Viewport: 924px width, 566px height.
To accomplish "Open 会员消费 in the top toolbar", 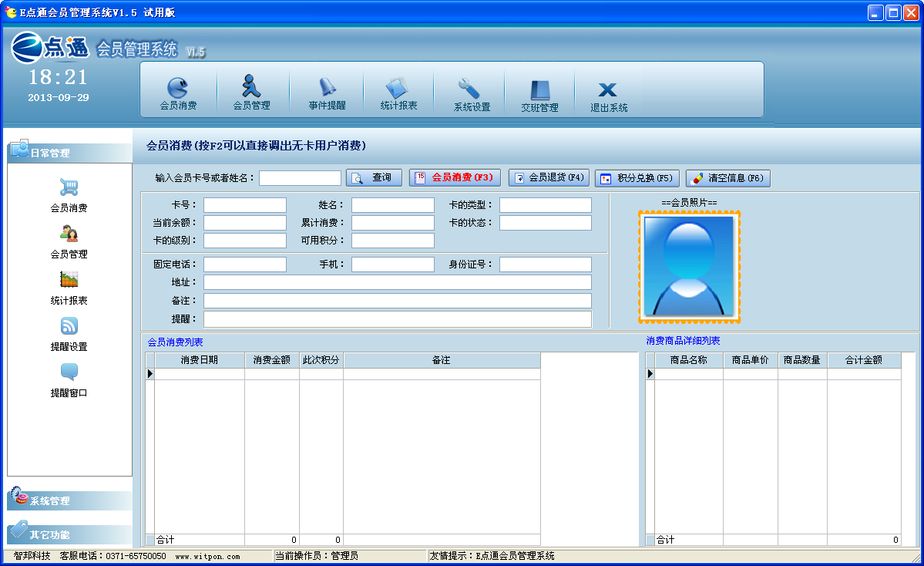I will click(178, 94).
